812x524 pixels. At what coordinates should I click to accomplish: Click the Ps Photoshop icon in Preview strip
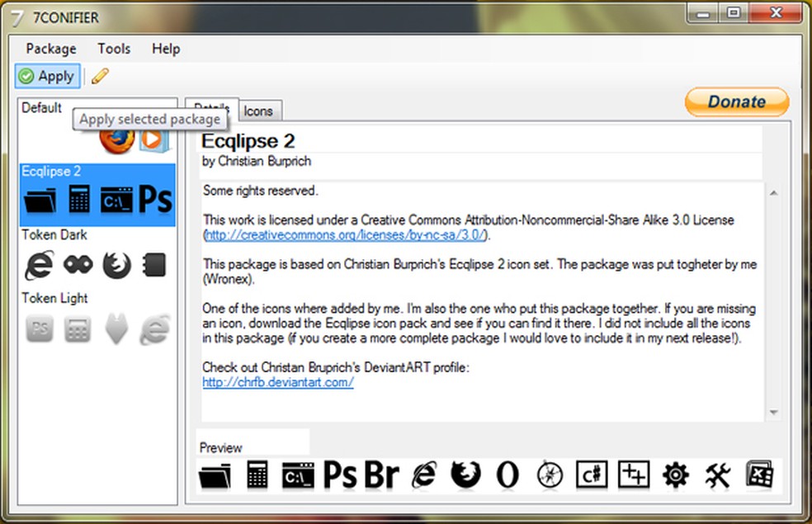[340, 474]
